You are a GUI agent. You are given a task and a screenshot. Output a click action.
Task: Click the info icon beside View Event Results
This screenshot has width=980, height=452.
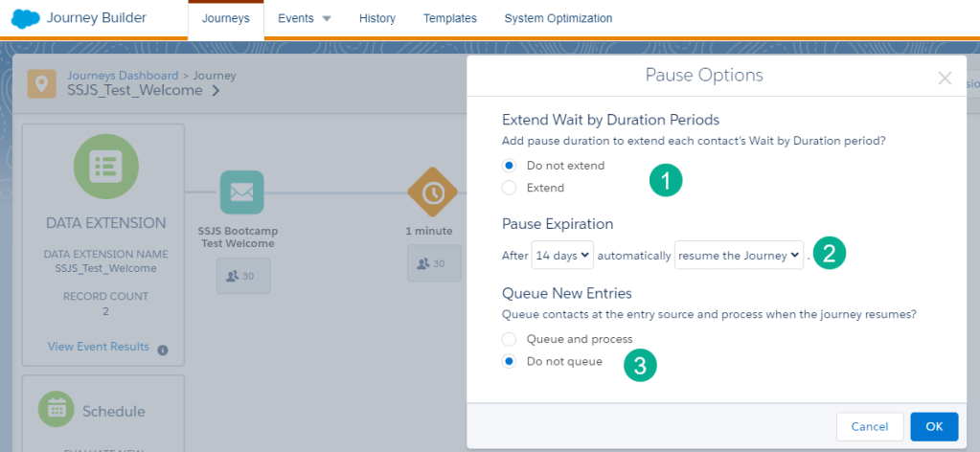163,350
